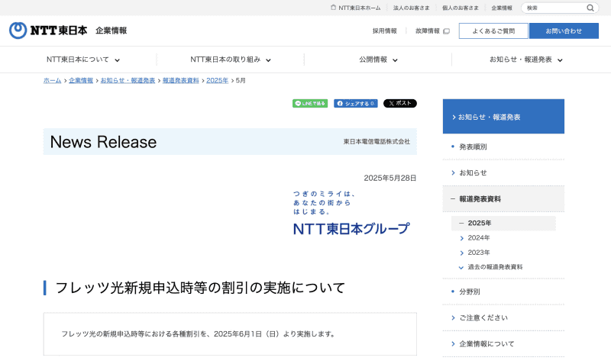Expand the NTT東日本の取り組み menu

pos(231,60)
